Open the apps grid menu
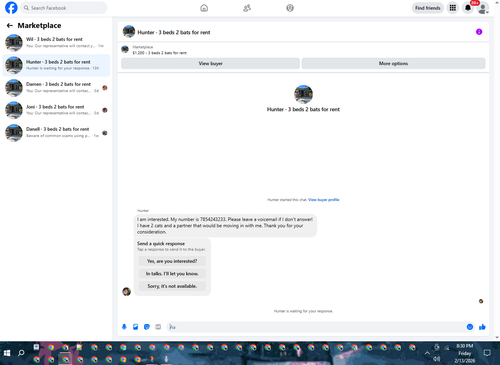The height and width of the screenshot is (365, 500). click(453, 8)
